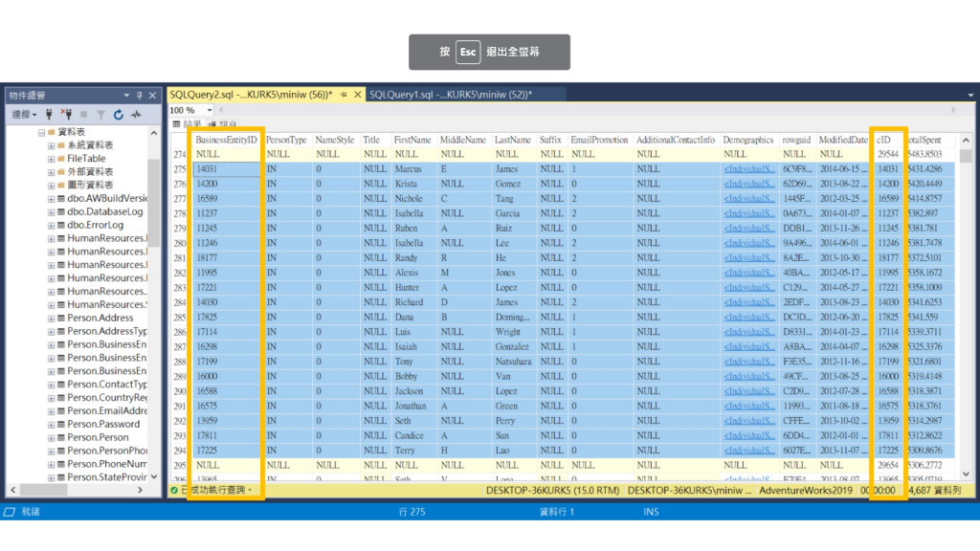980x551 pixels.
Task: Click the Object Explorer vertical scrollbar thumb
Action: (x=154, y=203)
